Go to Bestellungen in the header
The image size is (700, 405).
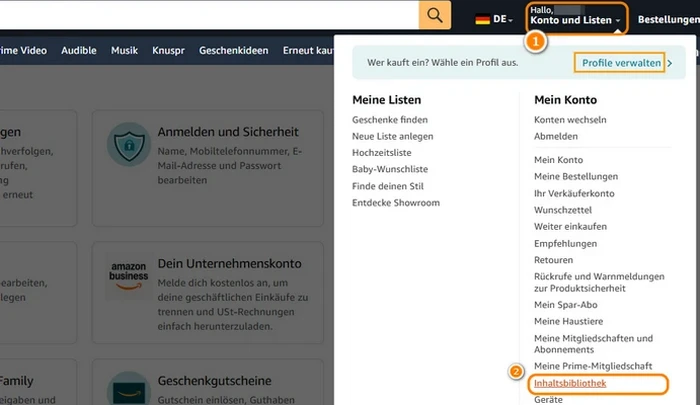(668, 20)
